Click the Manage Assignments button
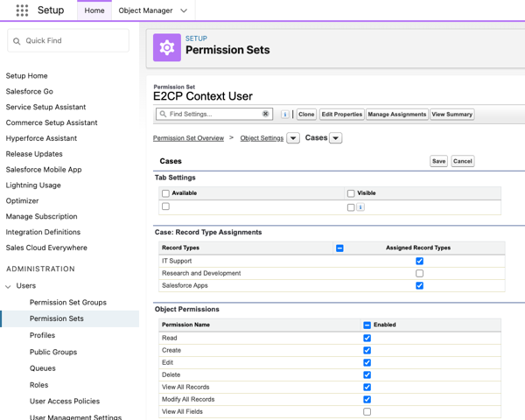The width and height of the screenshot is (525, 420). [396, 115]
